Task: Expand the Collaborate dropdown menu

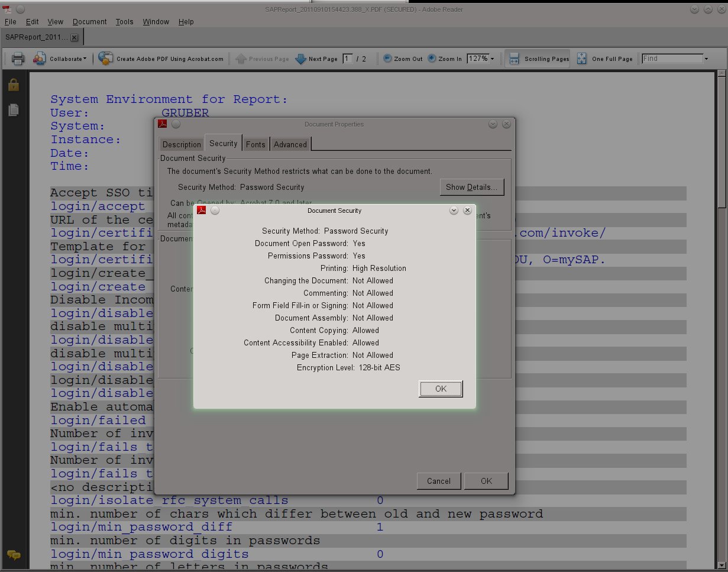Action: point(85,59)
